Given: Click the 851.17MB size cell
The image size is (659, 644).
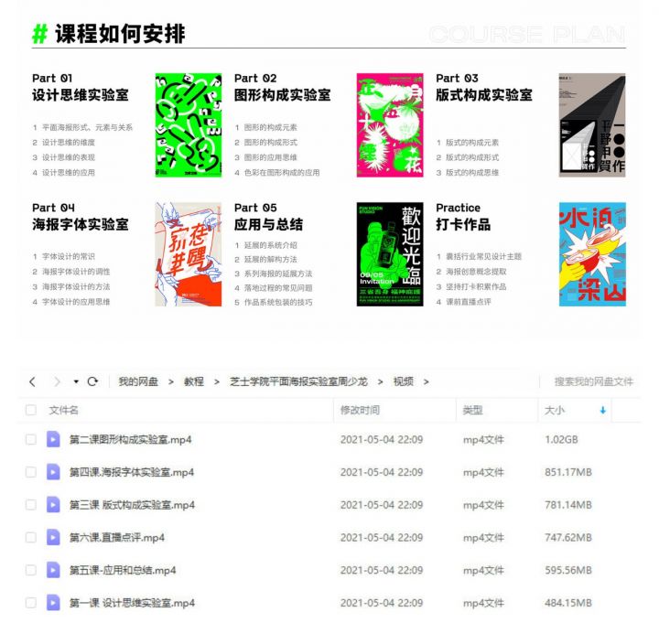Looking at the screenshot, I should pos(568,472).
